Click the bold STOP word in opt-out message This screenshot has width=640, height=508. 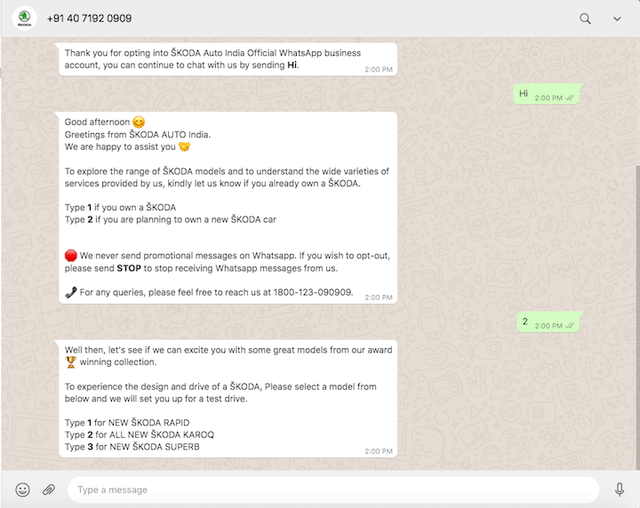129,268
